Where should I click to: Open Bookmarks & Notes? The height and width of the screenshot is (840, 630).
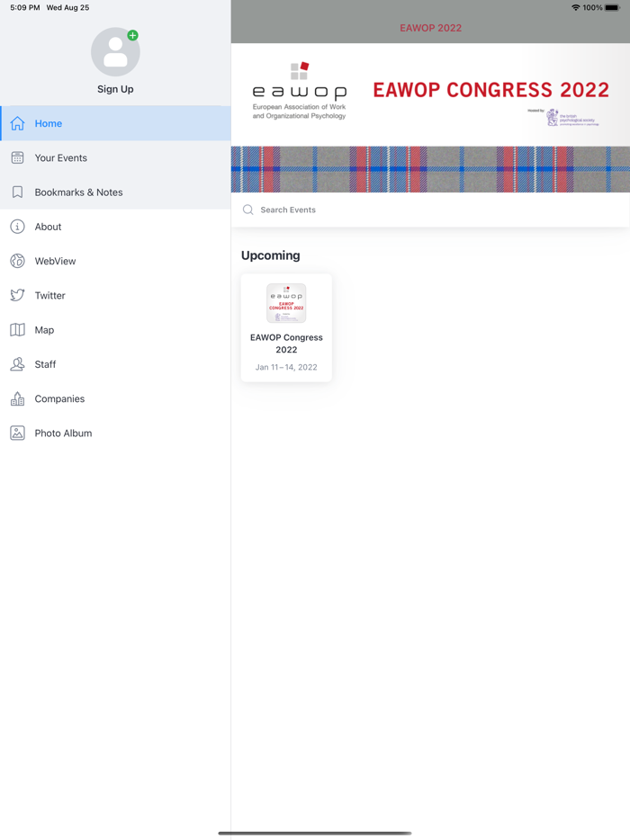[x=115, y=192]
